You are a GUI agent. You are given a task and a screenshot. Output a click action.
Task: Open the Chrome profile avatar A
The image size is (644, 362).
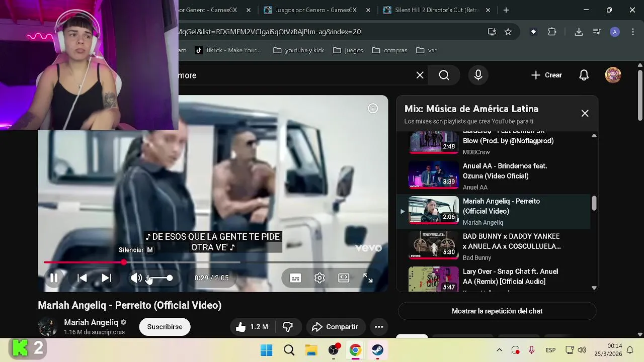614,32
